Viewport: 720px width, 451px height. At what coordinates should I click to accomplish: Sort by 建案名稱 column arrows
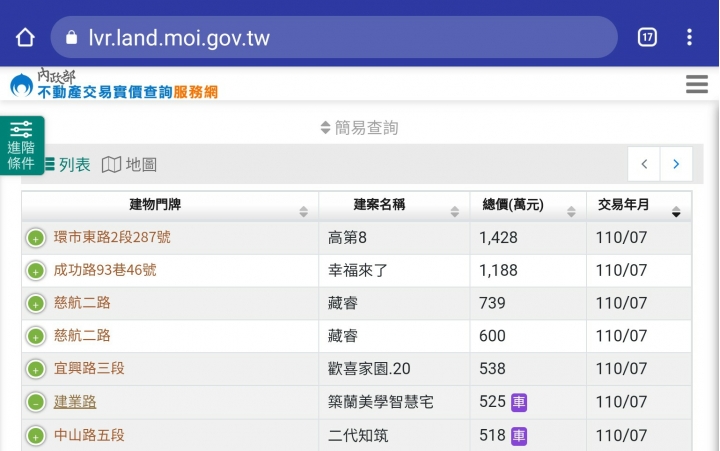[x=455, y=212]
